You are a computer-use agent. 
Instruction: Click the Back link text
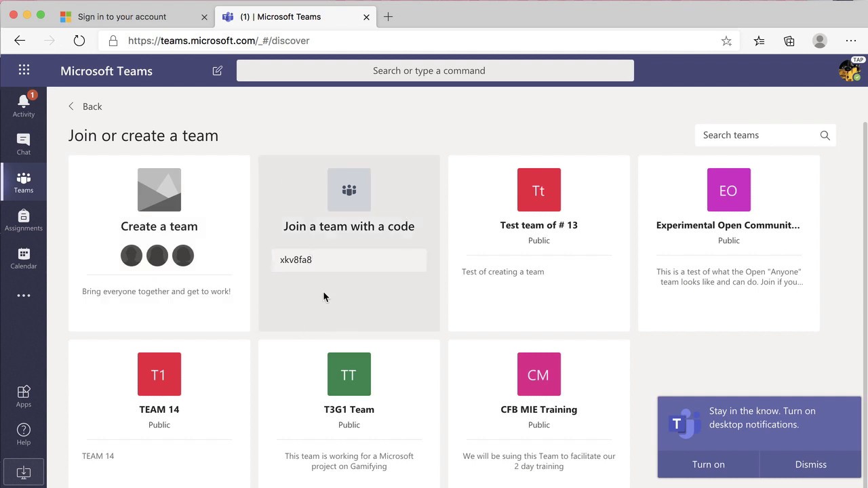tap(92, 106)
